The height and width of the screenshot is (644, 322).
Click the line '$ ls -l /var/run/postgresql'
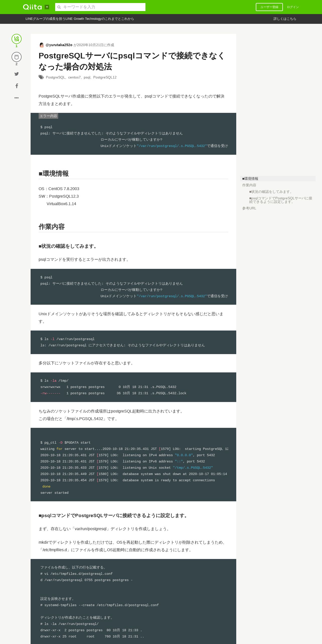pyautogui.click(x=67, y=339)
